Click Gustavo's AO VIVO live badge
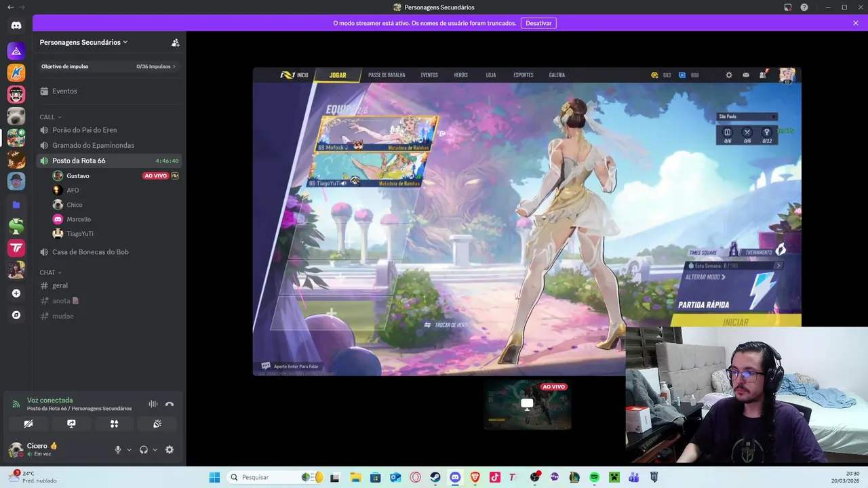 [155, 176]
